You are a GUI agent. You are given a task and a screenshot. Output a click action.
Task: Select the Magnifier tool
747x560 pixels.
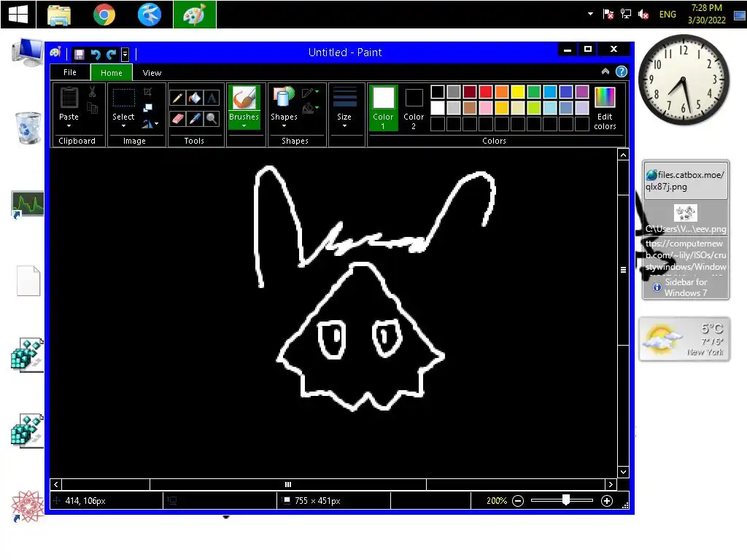pyautogui.click(x=212, y=119)
